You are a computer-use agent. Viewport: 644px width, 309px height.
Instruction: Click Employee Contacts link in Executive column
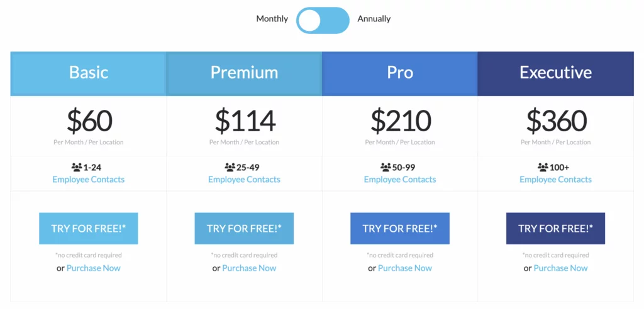[555, 180]
